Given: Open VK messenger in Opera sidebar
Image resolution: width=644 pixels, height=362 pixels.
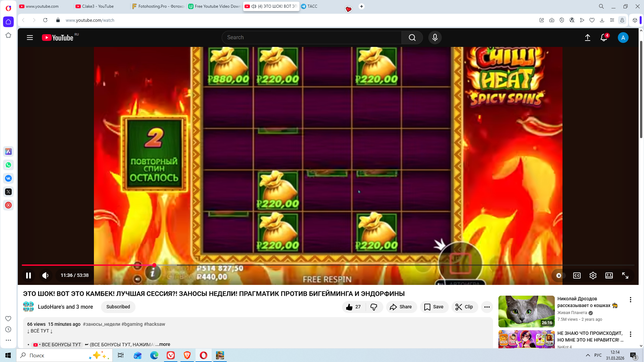Looking at the screenshot, I should 8,178.
